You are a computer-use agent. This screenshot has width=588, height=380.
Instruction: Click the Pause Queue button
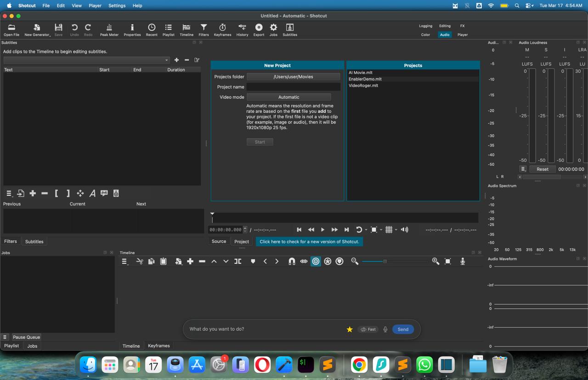[x=26, y=337]
